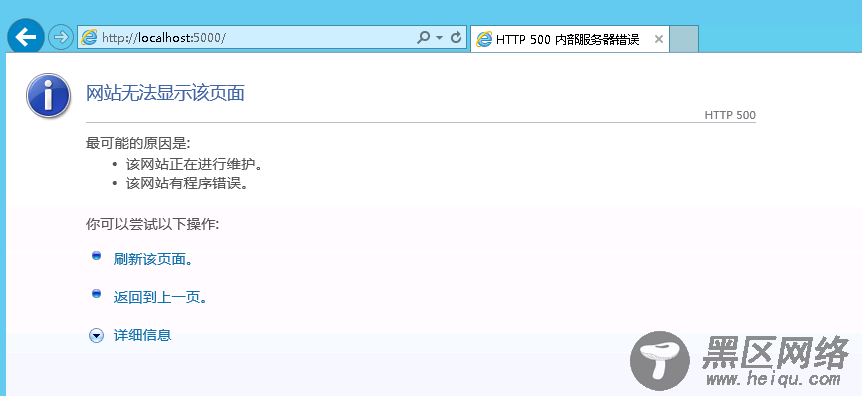Click the heading 网站无法显示该页面
The width and height of the screenshot is (862, 396).
pyautogui.click(x=165, y=94)
